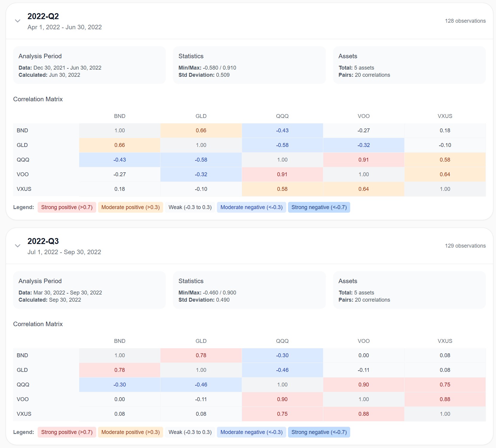The width and height of the screenshot is (496, 448).
Task: Click Q2 legend 'Weak (-0.3 to 0.3)' chip
Action: coord(190,207)
